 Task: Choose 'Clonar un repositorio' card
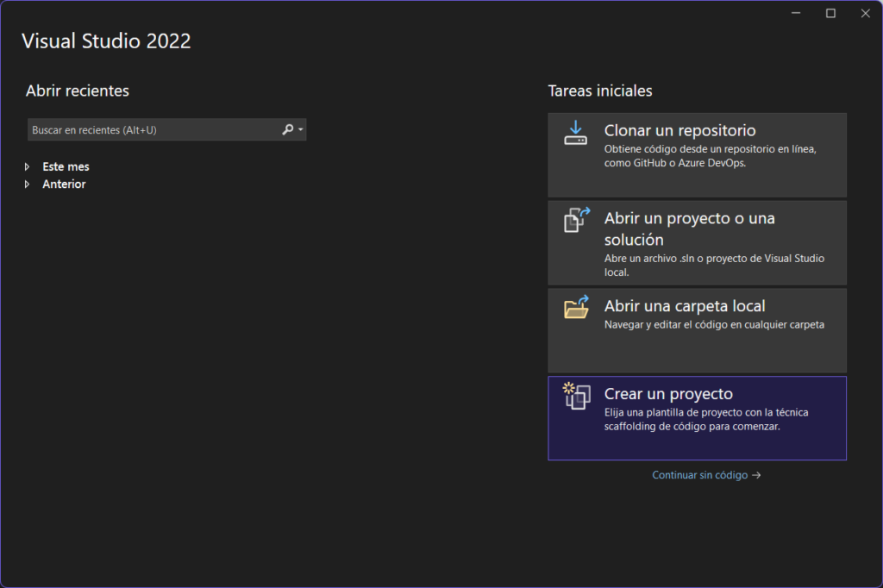(x=697, y=155)
